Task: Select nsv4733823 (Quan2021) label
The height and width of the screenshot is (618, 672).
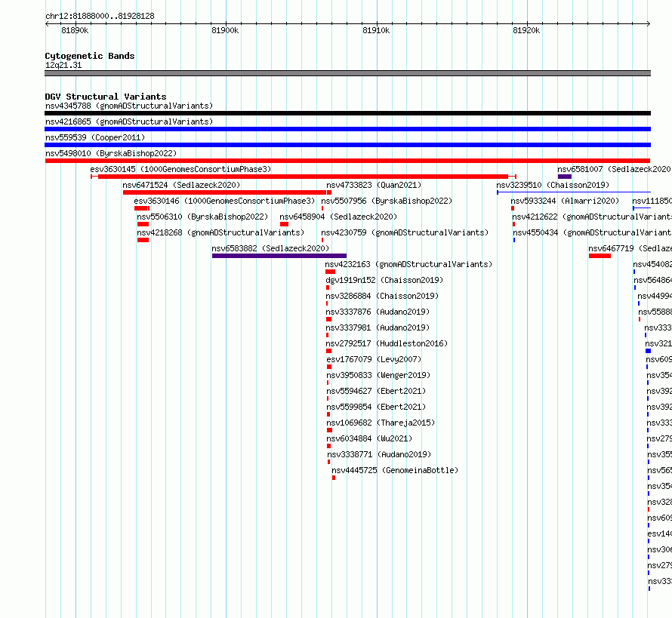Action: click(374, 185)
